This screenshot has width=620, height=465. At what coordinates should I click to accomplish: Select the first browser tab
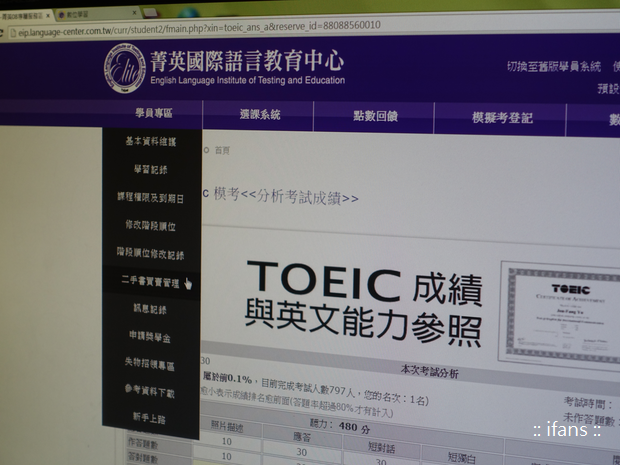tap(25, 16)
